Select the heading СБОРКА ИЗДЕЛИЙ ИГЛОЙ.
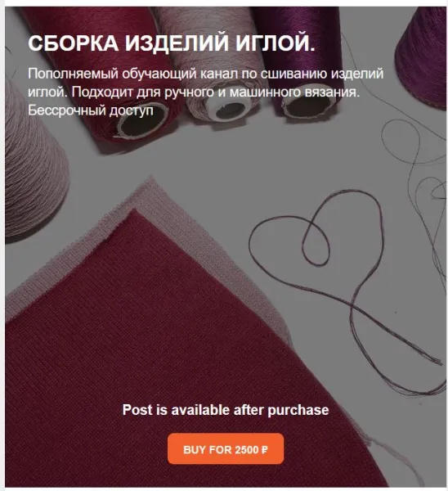Image resolution: width=448 pixels, height=491 pixels. click(172, 43)
